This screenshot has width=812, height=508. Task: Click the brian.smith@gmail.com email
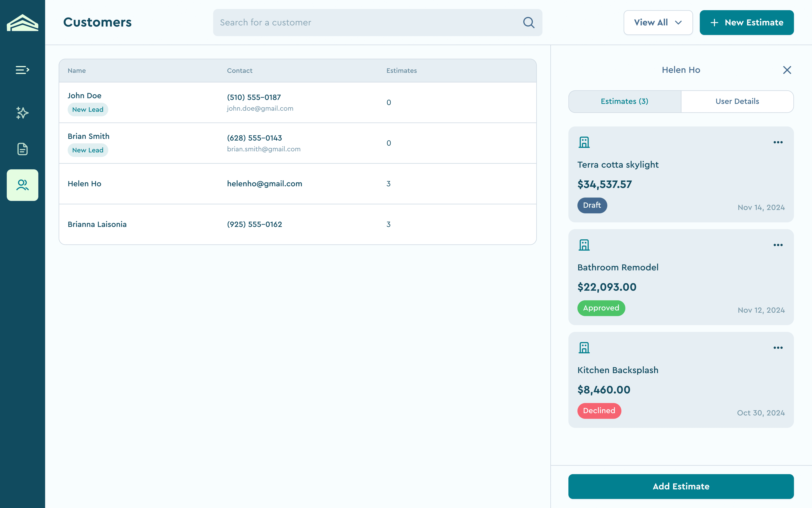(264, 149)
